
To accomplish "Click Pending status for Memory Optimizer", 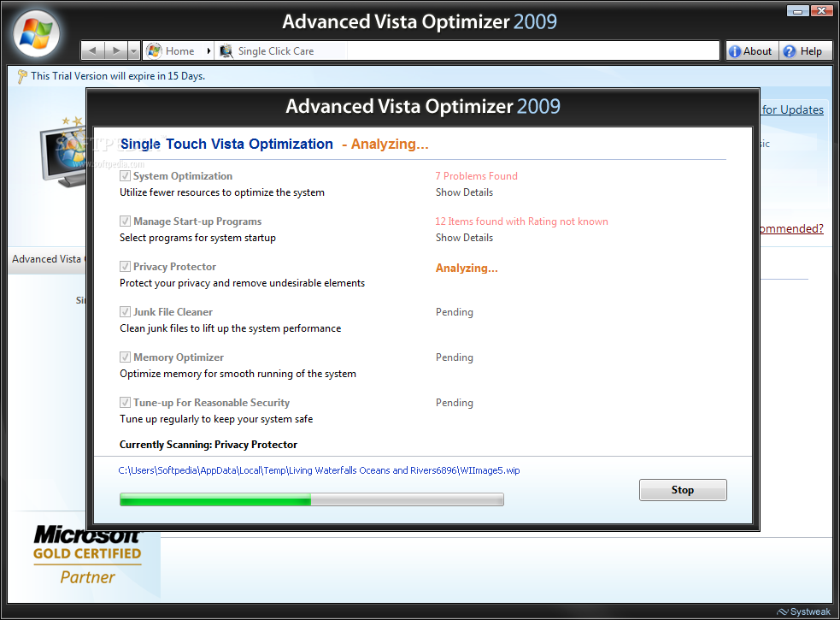I will click(455, 357).
